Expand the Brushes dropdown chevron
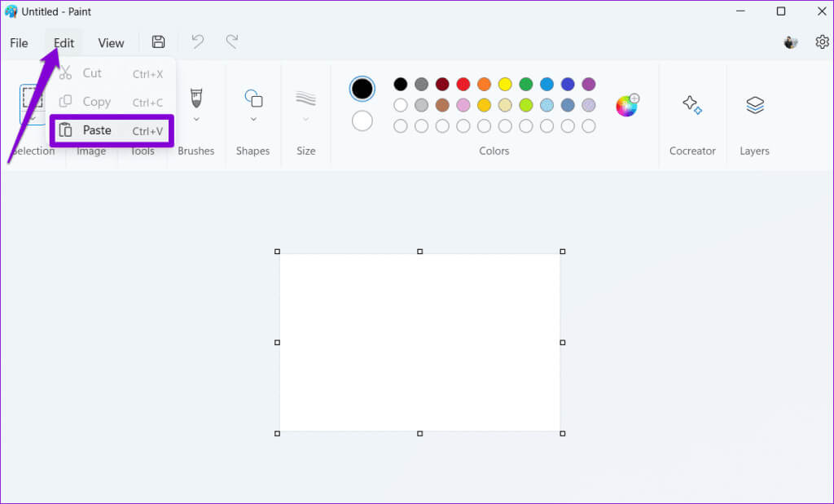 click(196, 119)
